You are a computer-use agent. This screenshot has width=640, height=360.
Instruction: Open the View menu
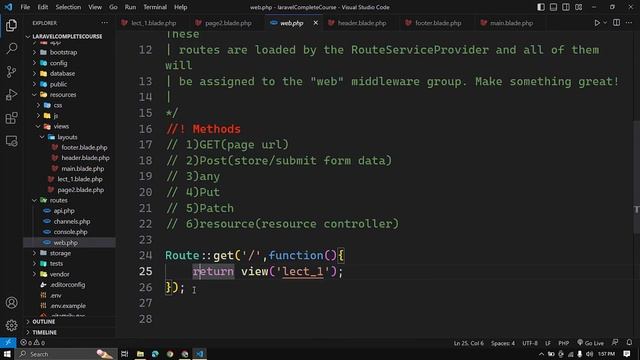(95, 7)
